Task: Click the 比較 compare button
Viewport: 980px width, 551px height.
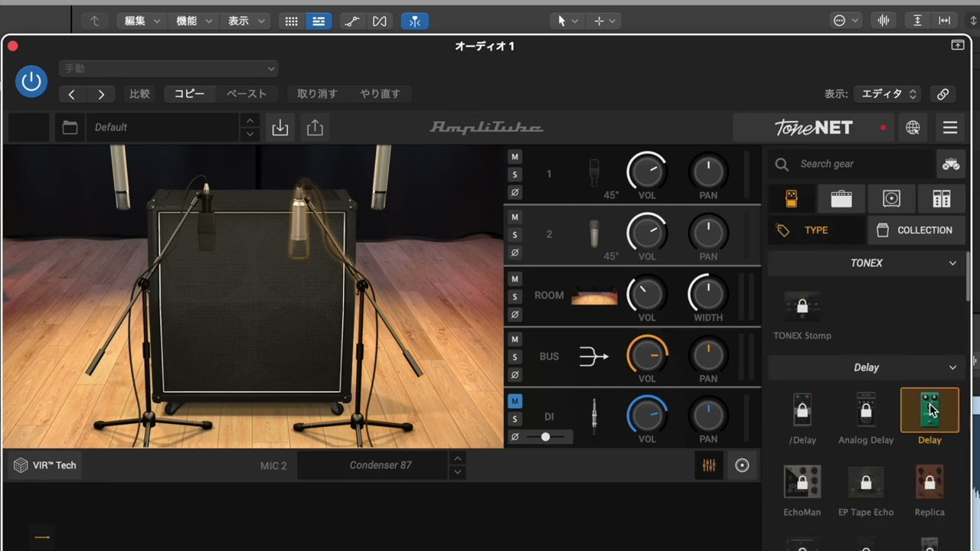Action: 139,94
